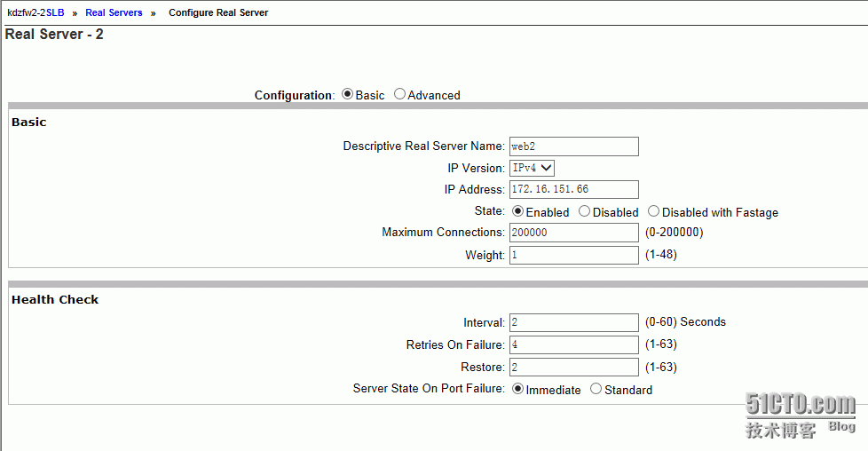The image size is (868, 451).
Task: Click the (0-60) Seconds hint text
Action: (685, 322)
